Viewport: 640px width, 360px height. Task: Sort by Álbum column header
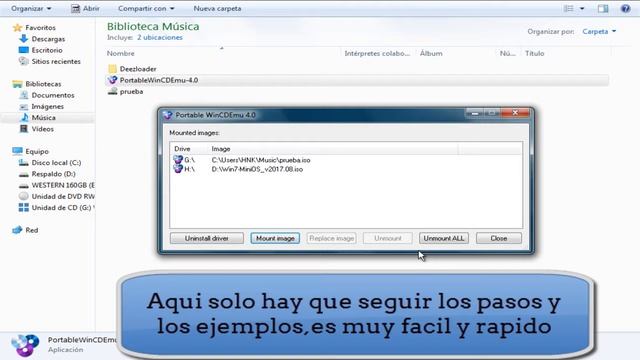431,53
